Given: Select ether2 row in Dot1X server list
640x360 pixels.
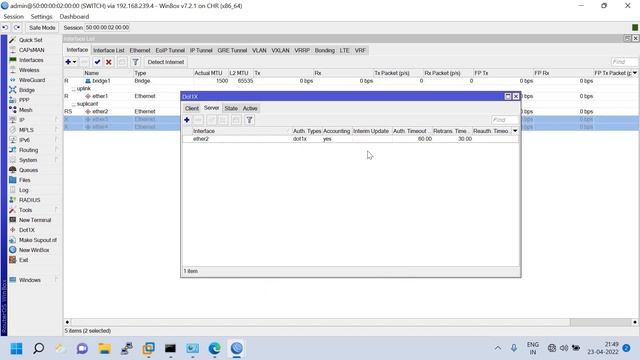Looking at the screenshot, I should (x=351, y=139).
